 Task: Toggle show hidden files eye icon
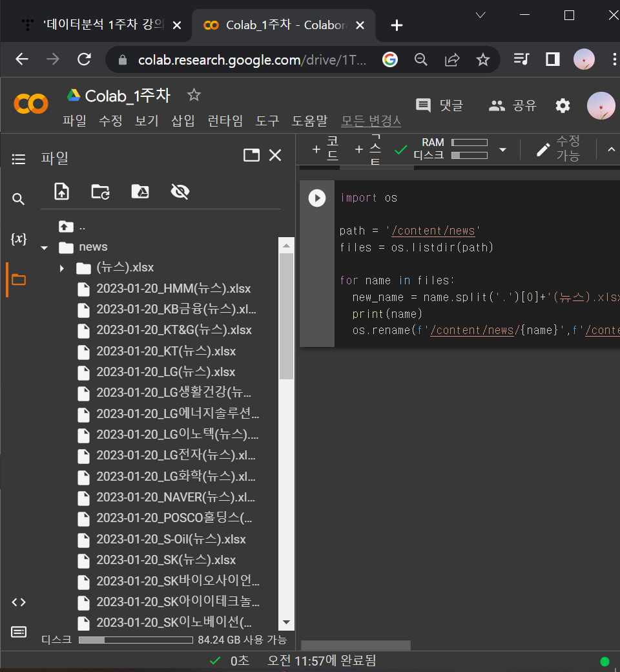coord(180,191)
